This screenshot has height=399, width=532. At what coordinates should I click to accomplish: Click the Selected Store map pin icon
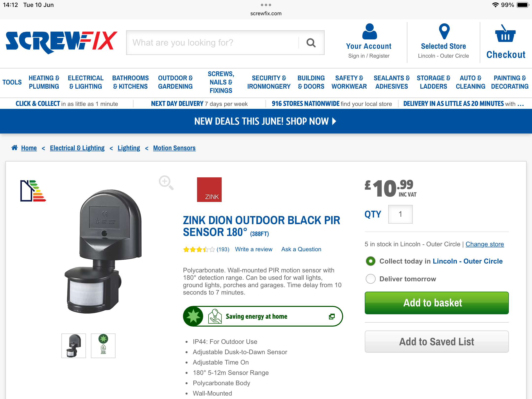coord(444,31)
